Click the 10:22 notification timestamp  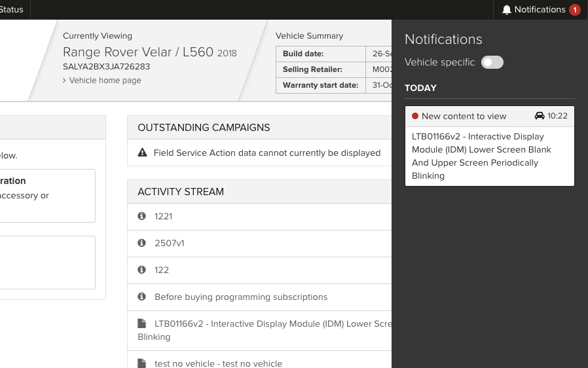pos(557,116)
